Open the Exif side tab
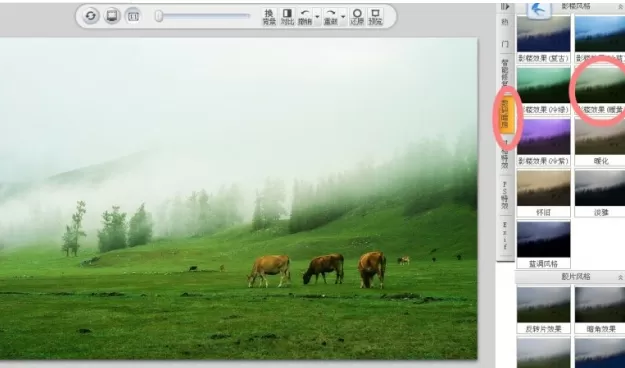Screen dimensions: 625x368 pyautogui.click(x=505, y=236)
